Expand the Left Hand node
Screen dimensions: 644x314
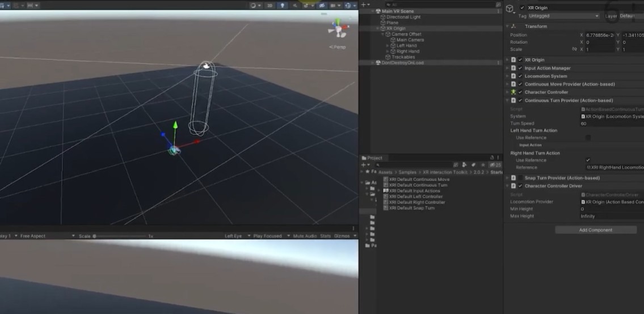(388, 45)
